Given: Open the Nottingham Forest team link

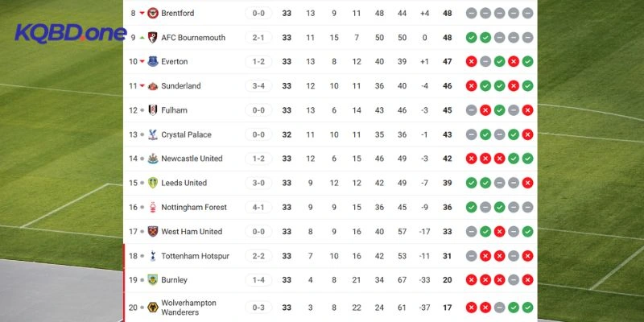Looking at the screenshot, I should coord(193,208).
